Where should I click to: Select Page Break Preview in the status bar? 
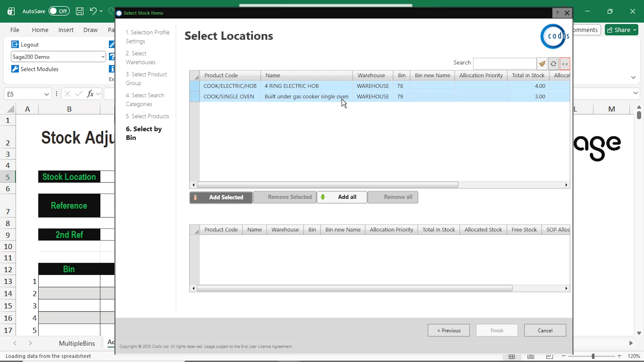[x=549, y=356]
